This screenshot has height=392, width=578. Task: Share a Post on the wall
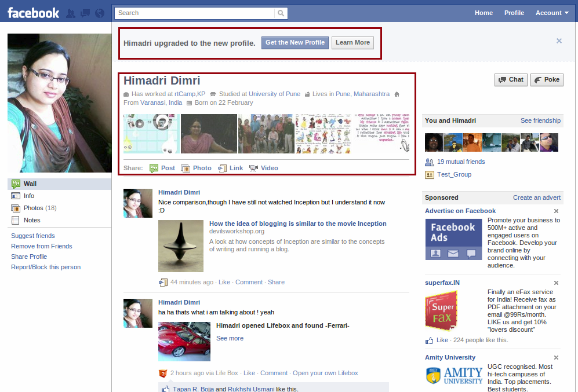[x=162, y=168]
